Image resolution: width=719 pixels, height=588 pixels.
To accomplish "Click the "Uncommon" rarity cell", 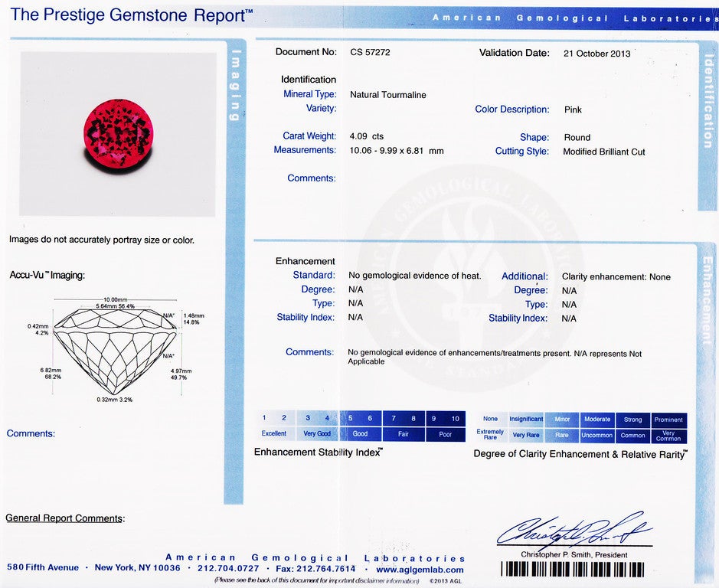I will 597,435.
